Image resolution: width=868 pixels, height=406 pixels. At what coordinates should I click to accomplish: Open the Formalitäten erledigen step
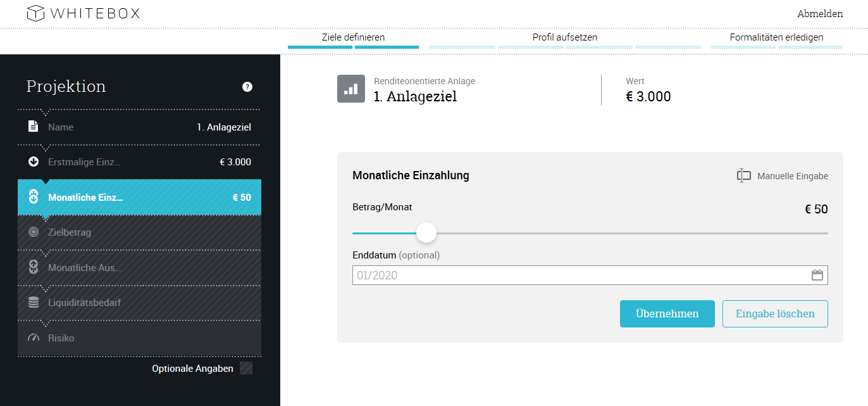[776, 37]
